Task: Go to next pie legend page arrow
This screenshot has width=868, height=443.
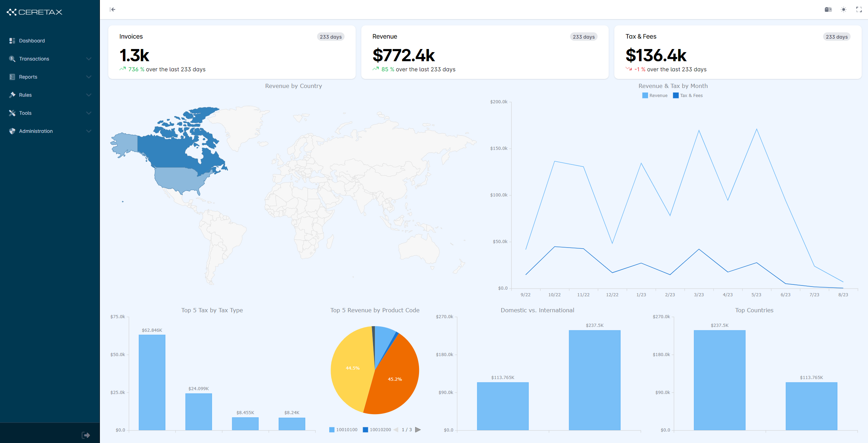Action: pos(418,430)
